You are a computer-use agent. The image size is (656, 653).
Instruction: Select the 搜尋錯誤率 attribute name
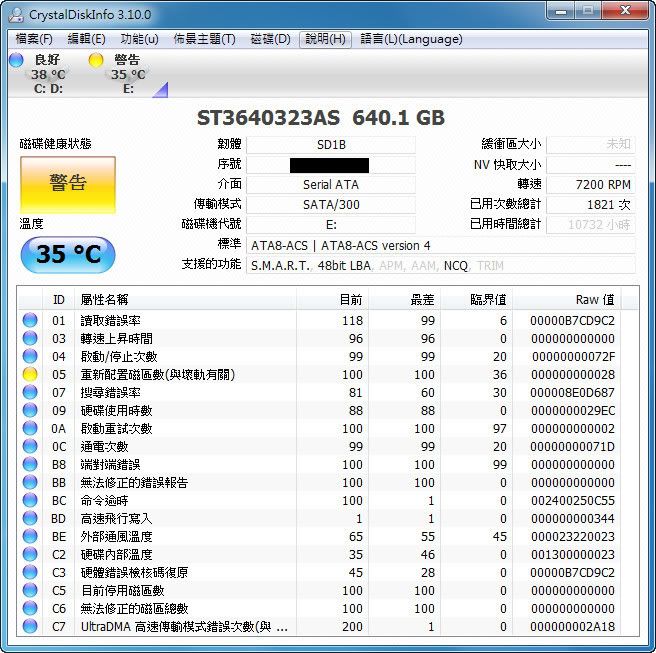(x=110, y=392)
